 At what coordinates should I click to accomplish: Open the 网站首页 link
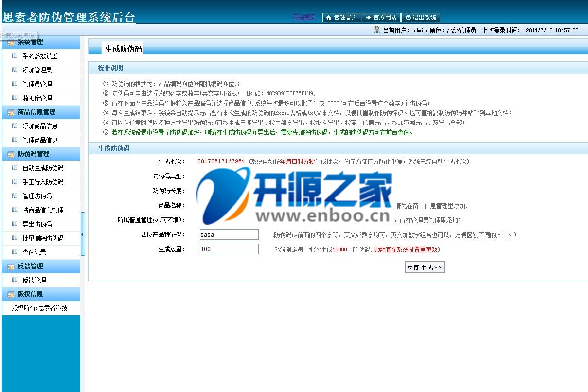pyautogui.click(x=304, y=18)
